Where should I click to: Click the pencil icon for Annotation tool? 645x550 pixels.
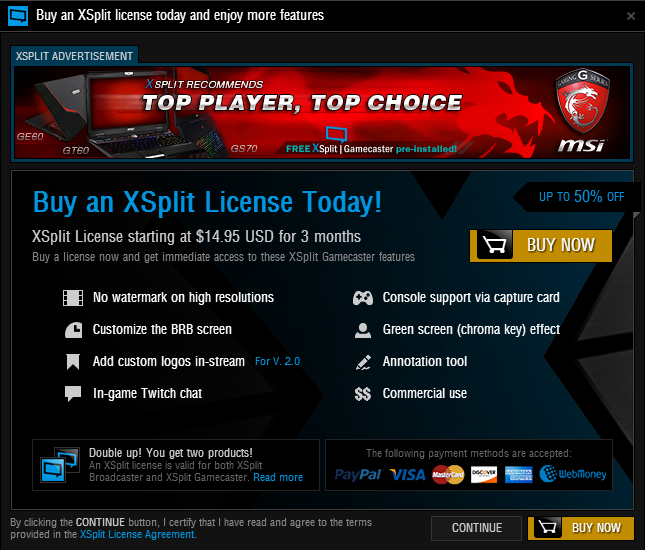click(x=363, y=362)
